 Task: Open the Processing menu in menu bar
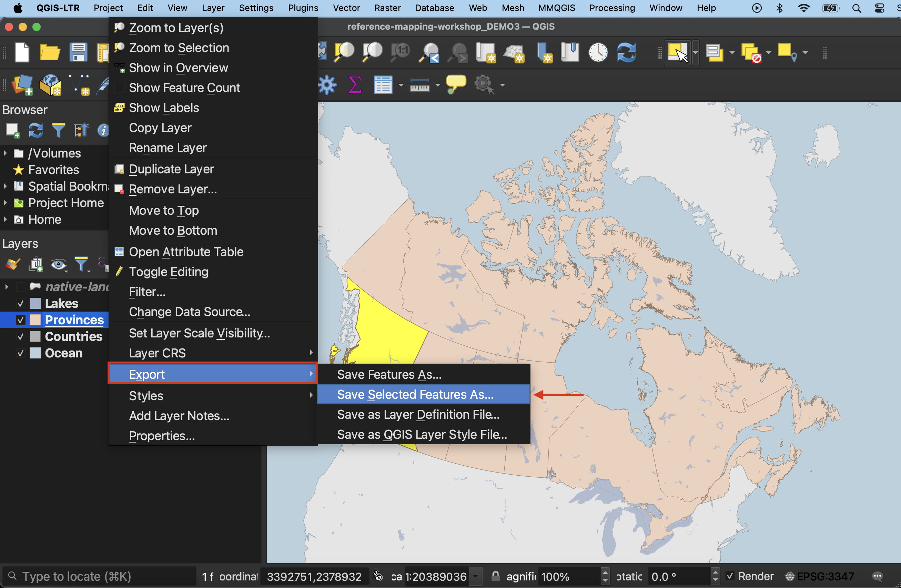tap(612, 8)
